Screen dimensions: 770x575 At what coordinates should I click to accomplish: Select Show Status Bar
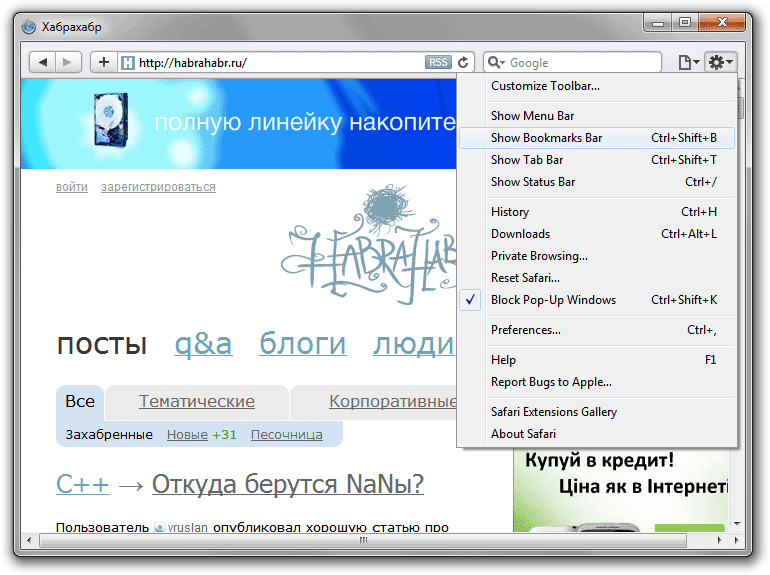[597, 182]
